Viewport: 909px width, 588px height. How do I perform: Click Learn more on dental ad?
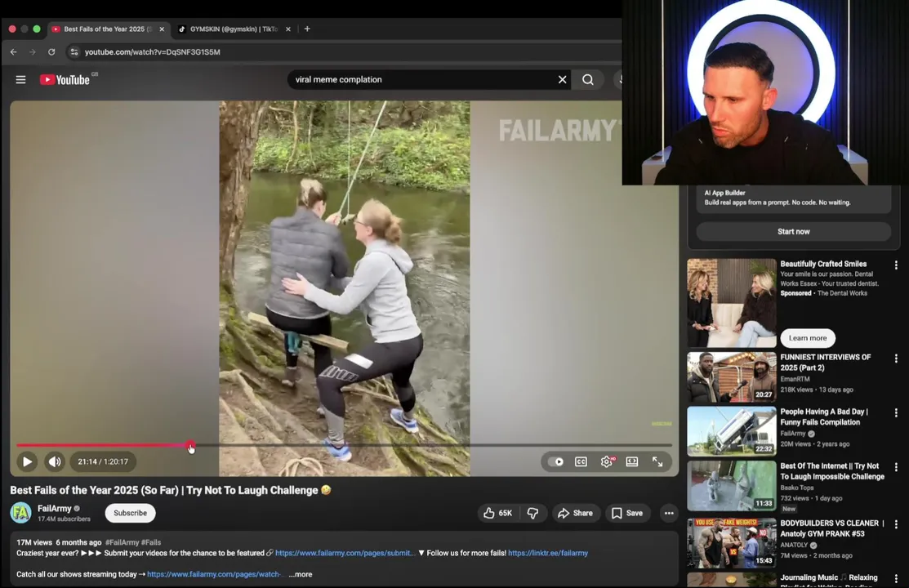[808, 338]
